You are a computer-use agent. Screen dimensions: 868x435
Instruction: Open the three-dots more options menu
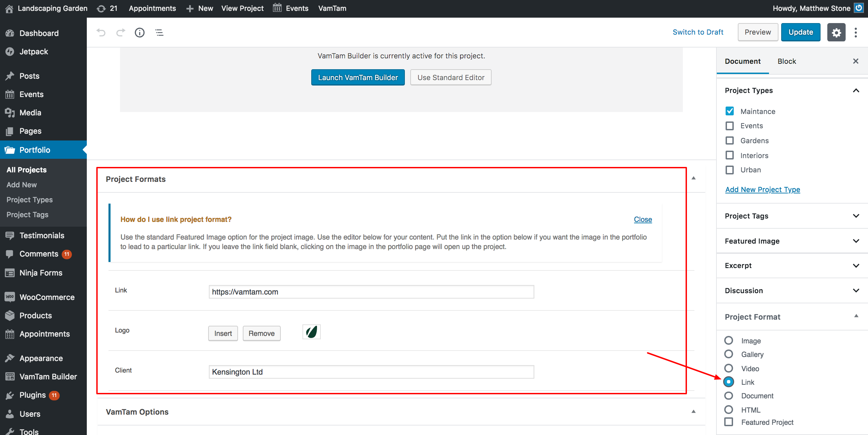pos(856,33)
